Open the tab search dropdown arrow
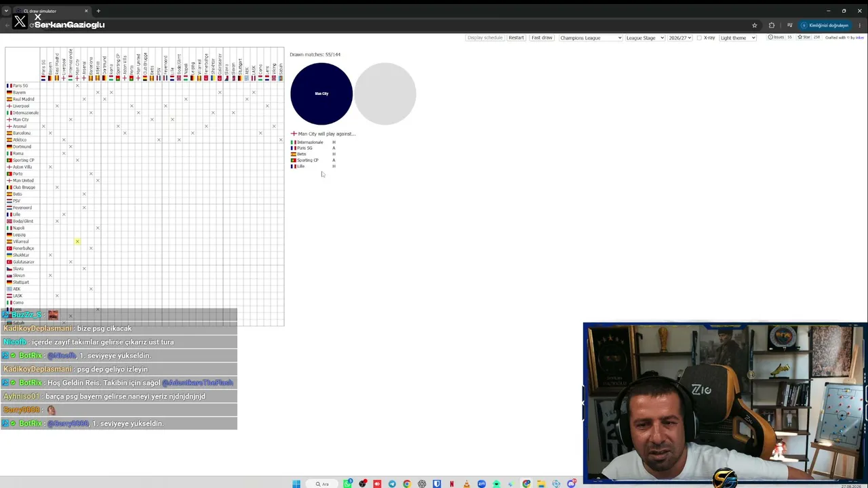This screenshot has height=488, width=868. (6, 11)
